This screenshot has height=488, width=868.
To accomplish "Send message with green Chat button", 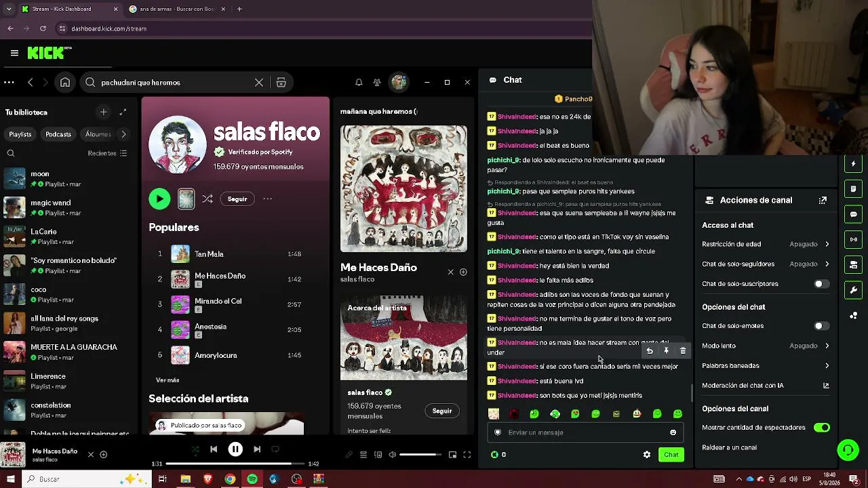I will pos(671,455).
